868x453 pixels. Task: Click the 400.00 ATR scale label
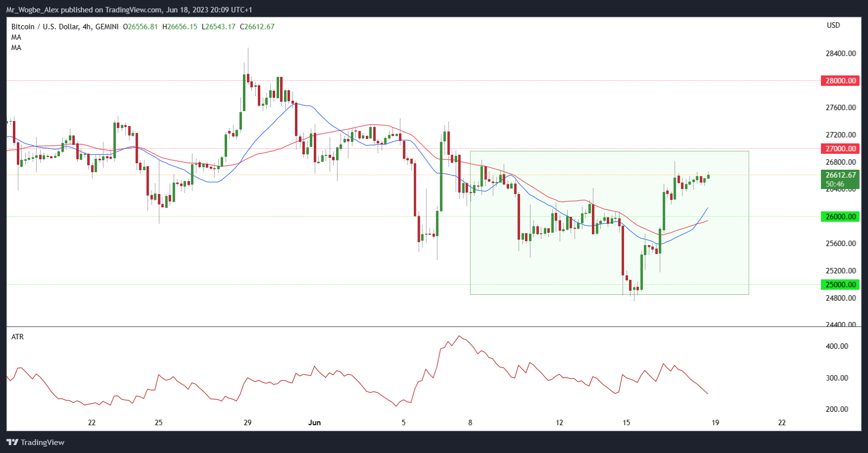837,346
